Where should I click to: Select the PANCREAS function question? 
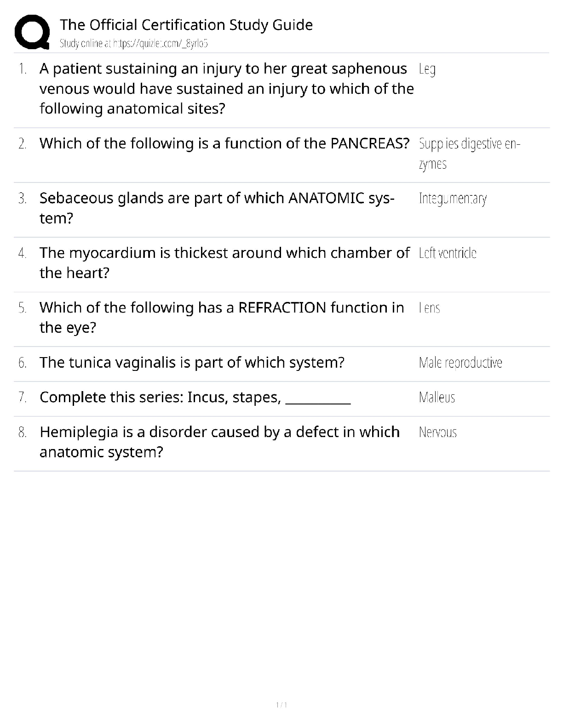(x=224, y=143)
